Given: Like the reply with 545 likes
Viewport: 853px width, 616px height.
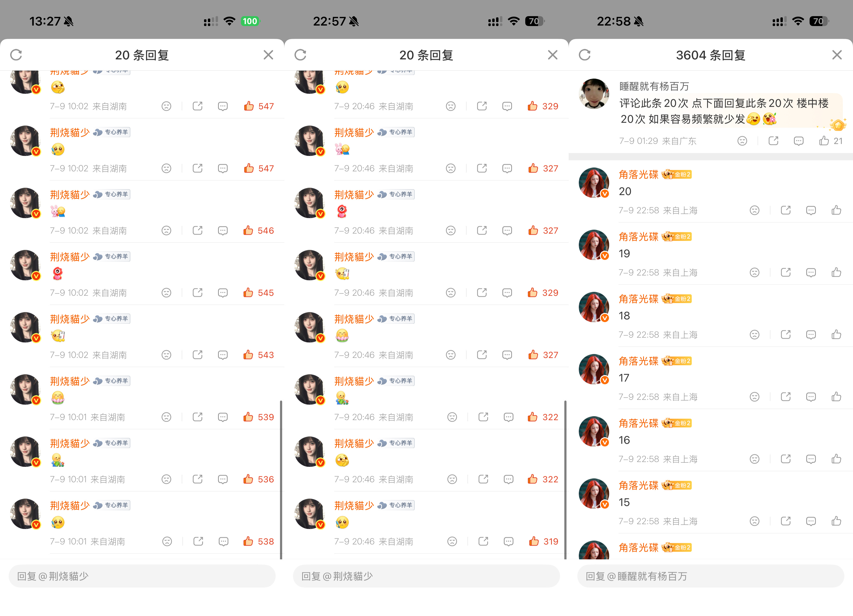Looking at the screenshot, I should [248, 292].
